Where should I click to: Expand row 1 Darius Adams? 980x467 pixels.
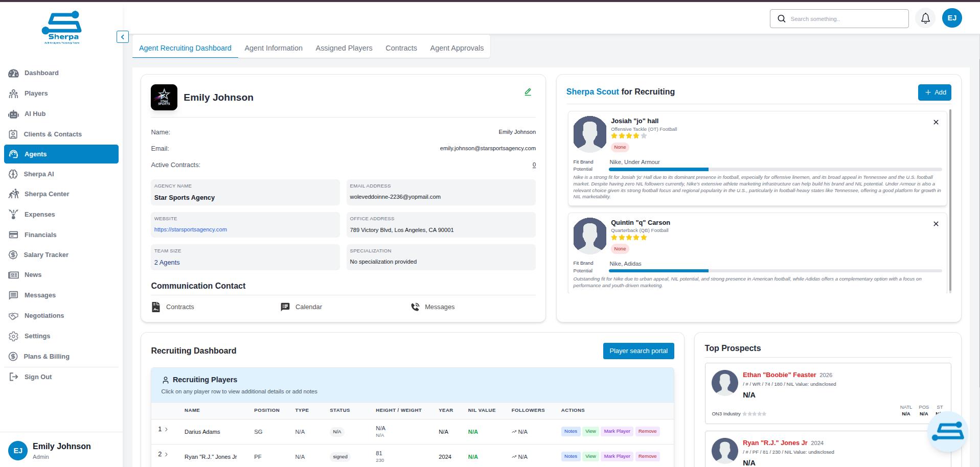click(166, 429)
